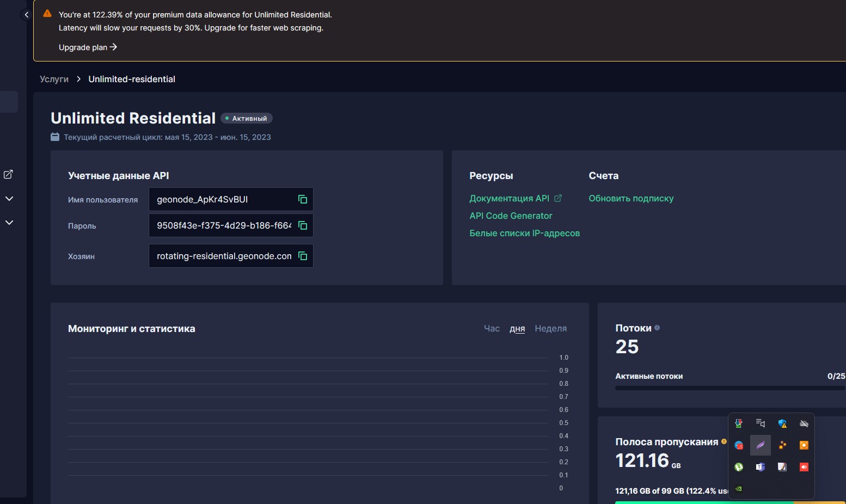This screenshot has height=504, width=846.
Task: Click the Unlimited Residential page title
Action: (133, 118)
